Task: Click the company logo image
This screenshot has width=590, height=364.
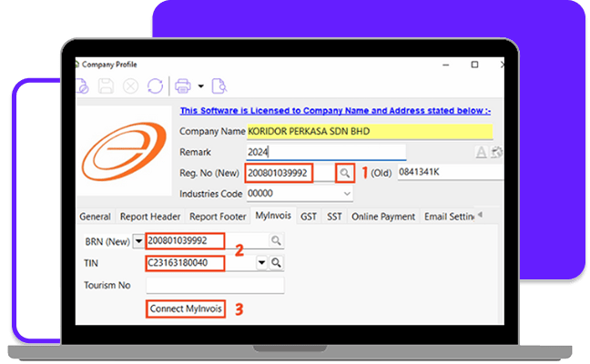Action: (124, 151)
